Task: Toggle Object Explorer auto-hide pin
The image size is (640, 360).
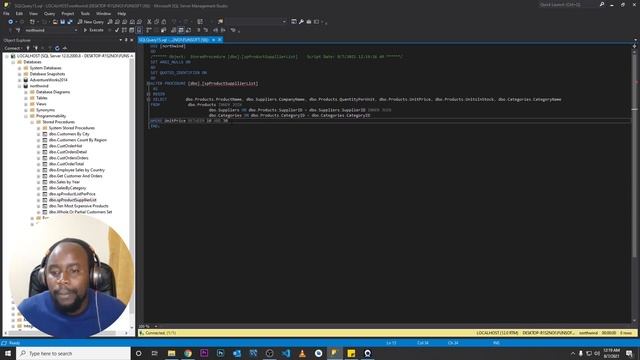Action: tap(126, 40)
